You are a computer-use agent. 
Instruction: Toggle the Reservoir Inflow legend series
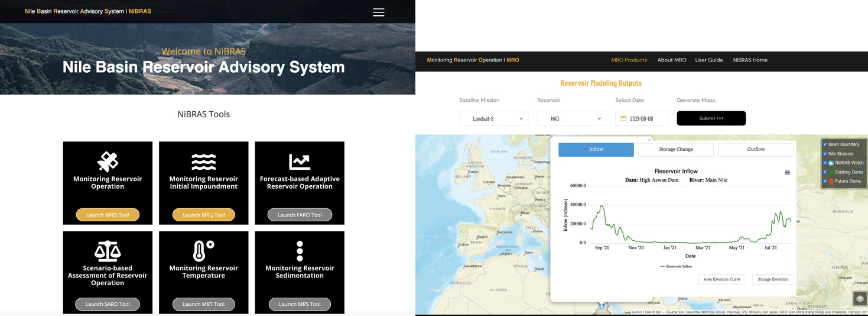676,267
